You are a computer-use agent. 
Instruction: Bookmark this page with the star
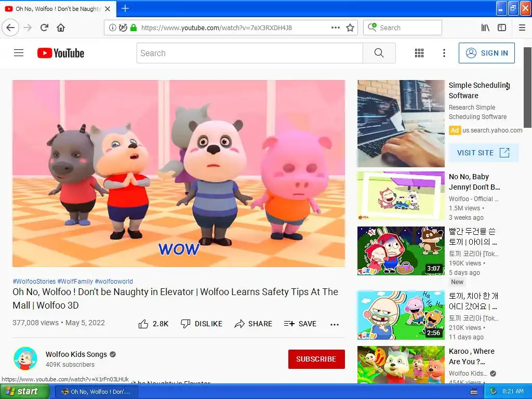350,28
